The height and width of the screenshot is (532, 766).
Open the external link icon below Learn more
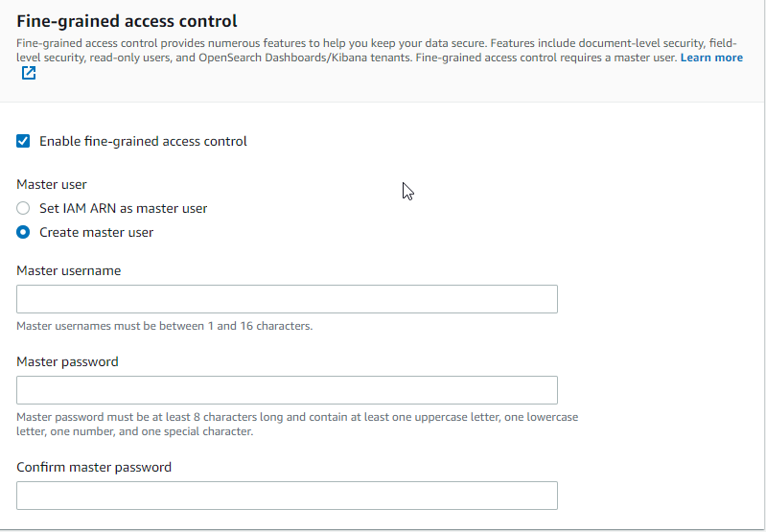[29, 73]
